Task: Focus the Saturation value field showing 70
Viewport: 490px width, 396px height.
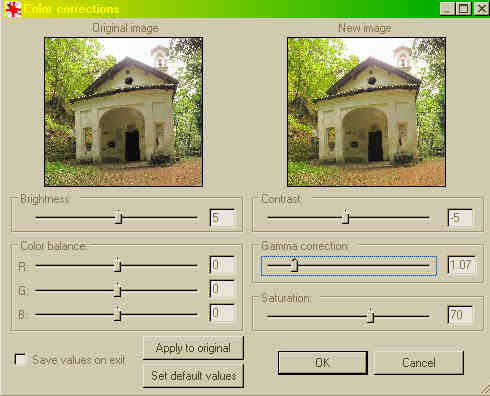Action: 460,315
